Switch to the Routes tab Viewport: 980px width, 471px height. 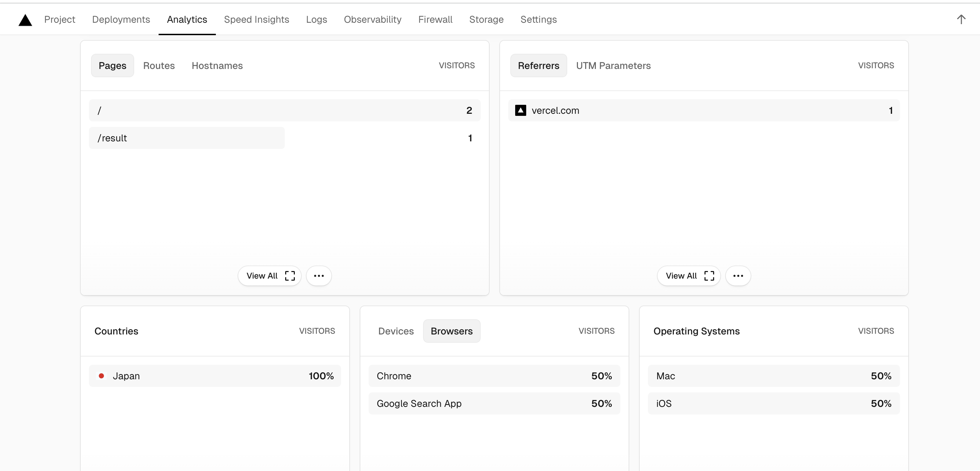coord(159,66)
